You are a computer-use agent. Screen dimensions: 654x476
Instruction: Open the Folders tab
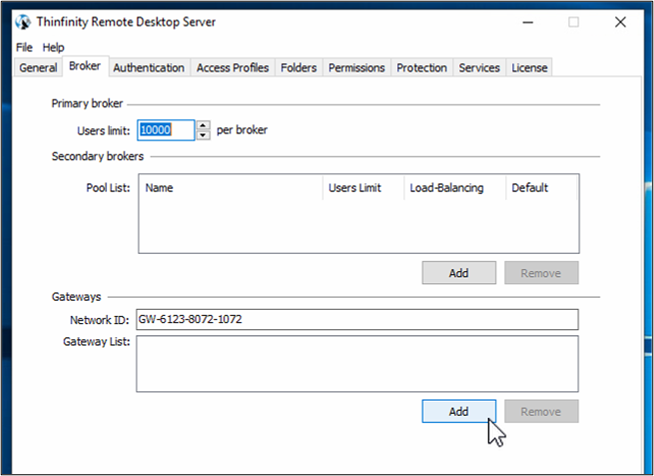pos(298,68)
